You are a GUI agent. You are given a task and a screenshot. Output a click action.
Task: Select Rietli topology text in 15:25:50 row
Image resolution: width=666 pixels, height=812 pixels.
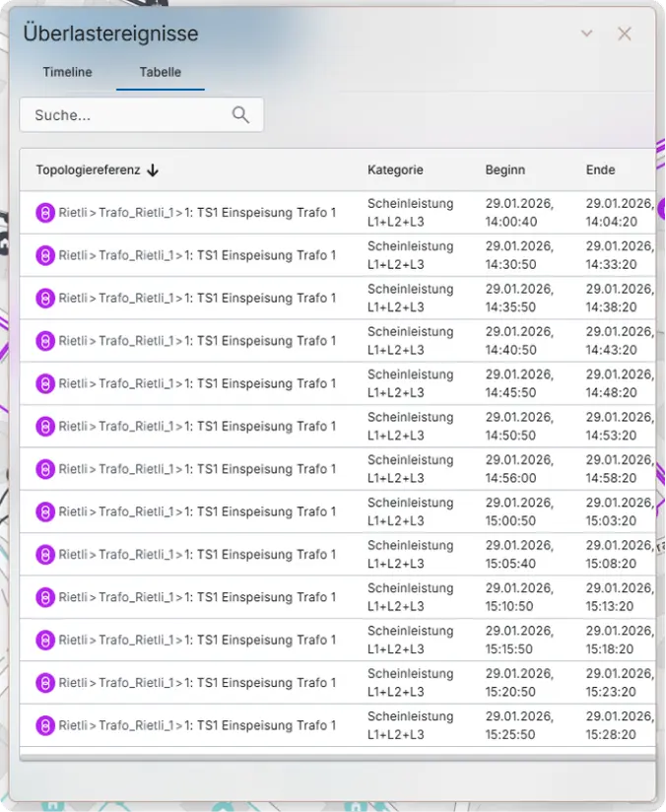[x=197, y=725]
